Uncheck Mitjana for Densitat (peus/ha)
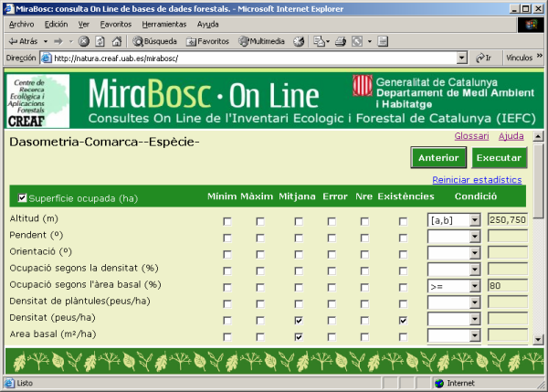 (x=299, y=320)
